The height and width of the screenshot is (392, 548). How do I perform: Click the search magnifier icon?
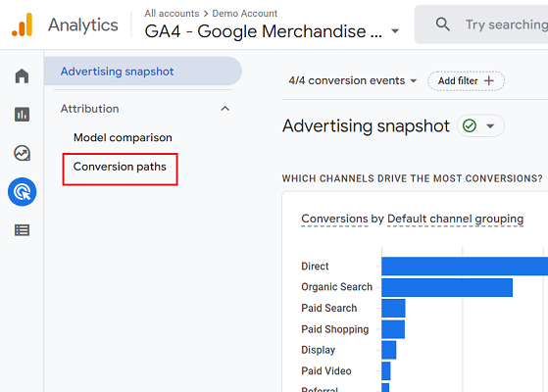[443, 24]
